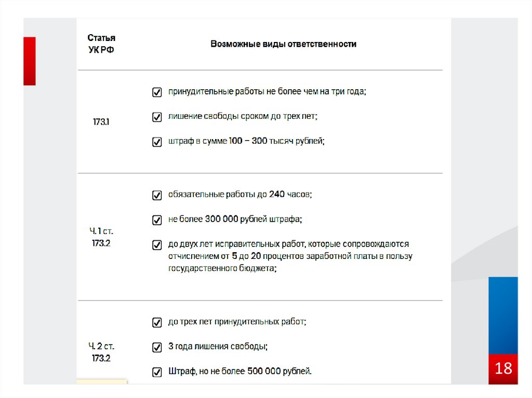532x398 pixels.
Task: Toggle the checkbox beside 'лишение свободы сроком до трех лет'
Action: 156,117
